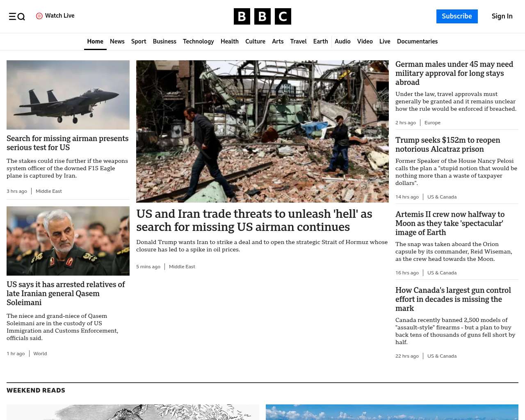The height and width of the screenshot is (420, 525).
Task: Open the Documentaries section
Action: tap(417, 41)
